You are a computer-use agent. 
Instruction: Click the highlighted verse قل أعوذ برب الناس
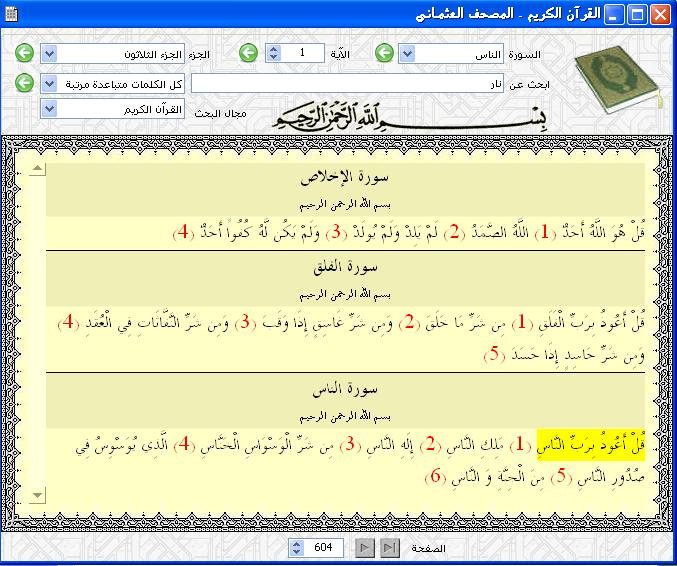[591, 445]
